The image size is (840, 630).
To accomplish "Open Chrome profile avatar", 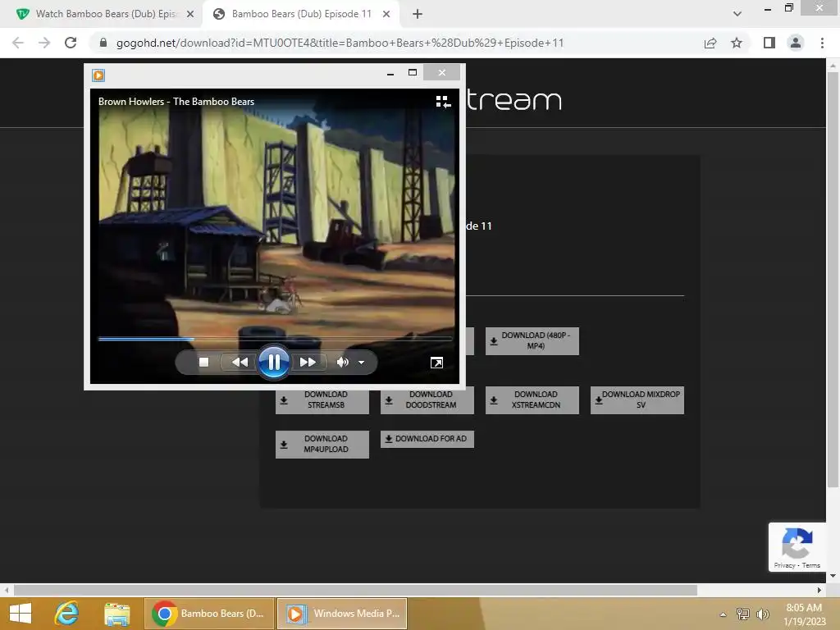I will [796, 43].
